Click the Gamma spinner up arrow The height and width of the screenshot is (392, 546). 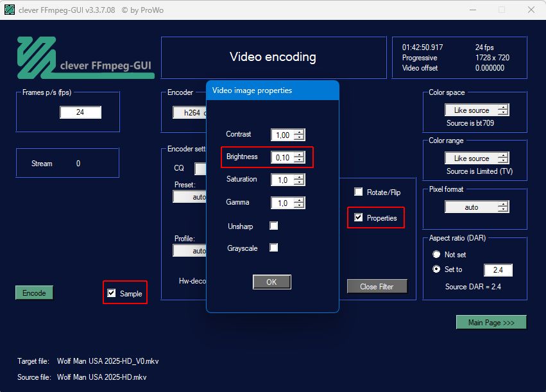[299, 200]
